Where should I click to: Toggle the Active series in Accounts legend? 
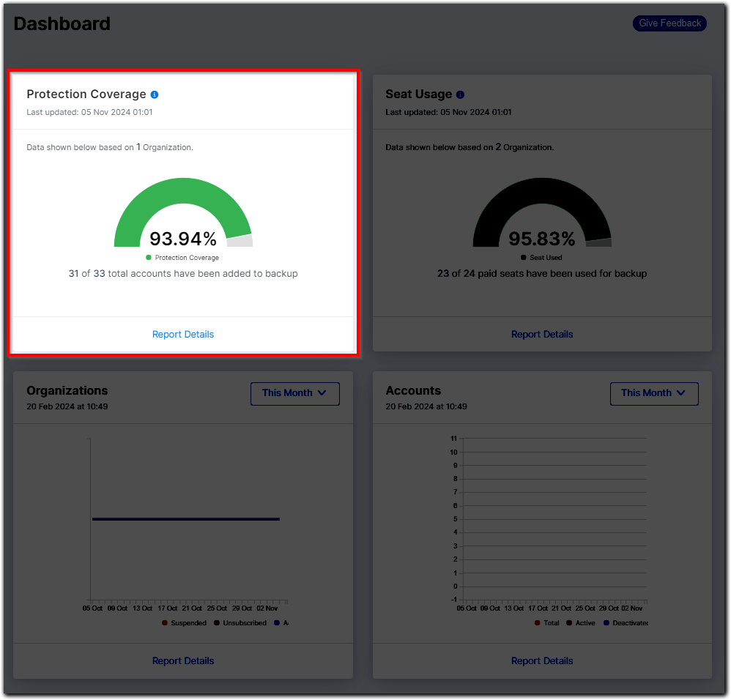(568, 623)
